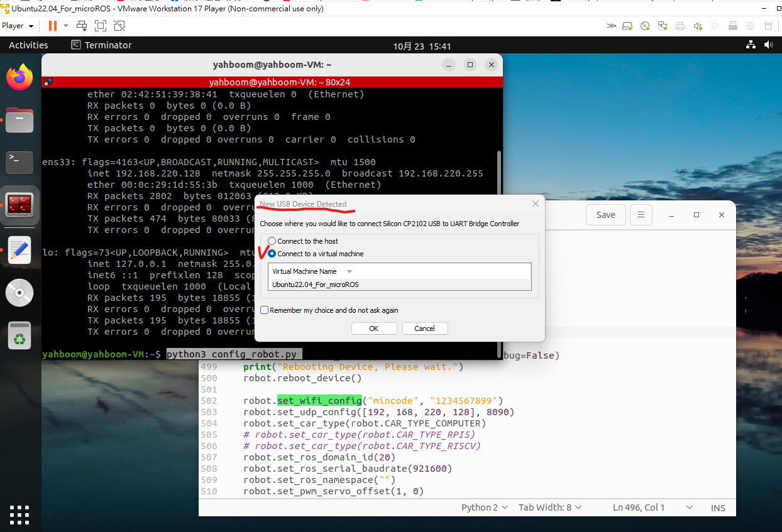Click Terminator window title yahboom@yahboom-VM: ~
The image size is (782, 532).
tap(272, 65)
